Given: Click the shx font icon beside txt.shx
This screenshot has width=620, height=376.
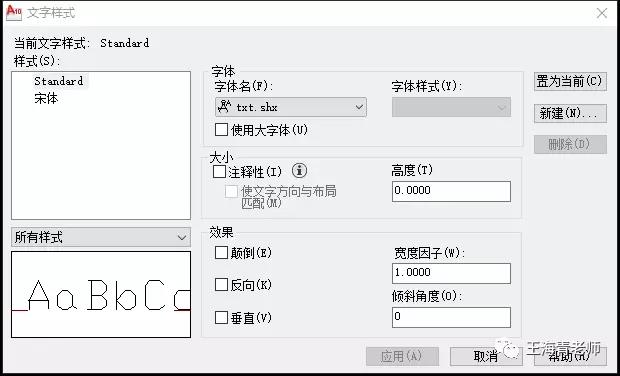Looking at the screenshot, I should 225,107.
